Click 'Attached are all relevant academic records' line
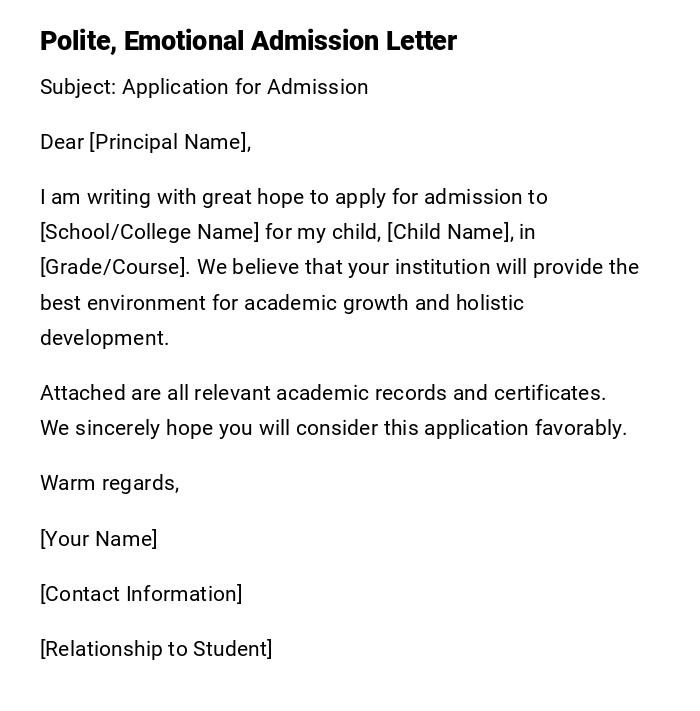The height and width of the screenshot is (711, 700). [x=250, y=393]
